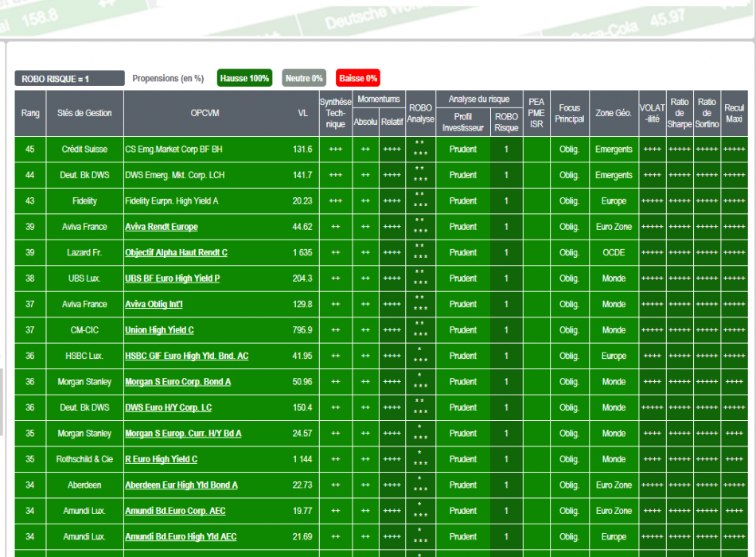Open Morgan S Euro Corp. Bond A link

[x=178, y=382]
